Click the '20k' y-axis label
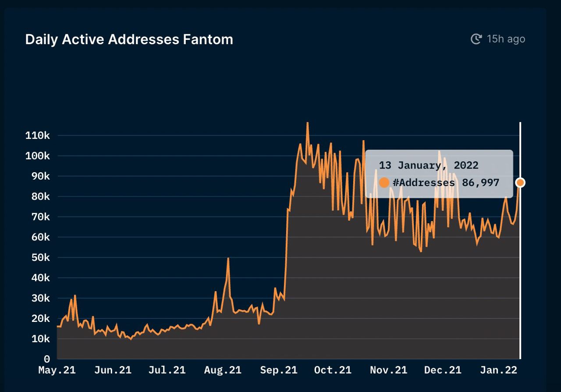 [41, 319]
